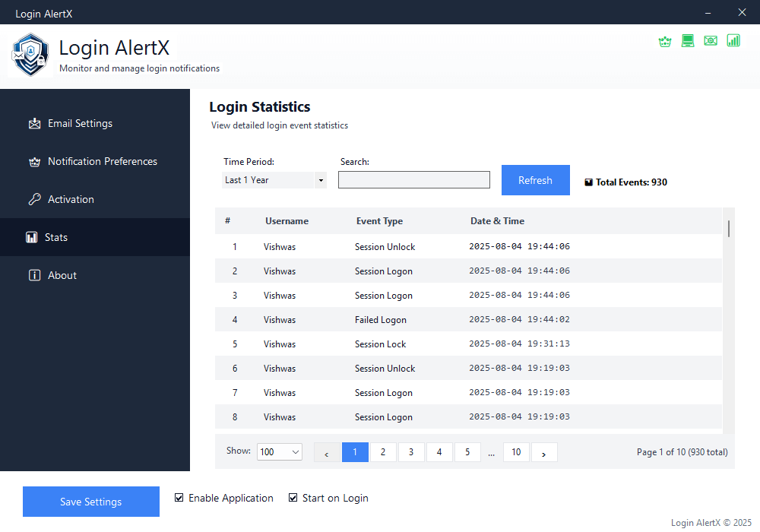760x532 pixels.
Task: Click the About info icon
Action: click(x=34, y=275)
